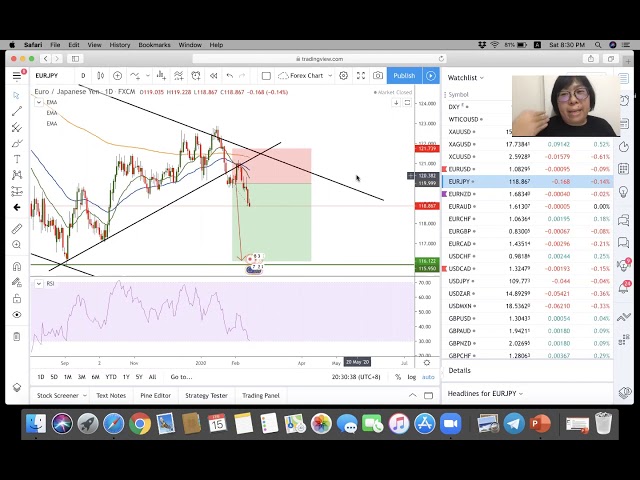
Task: Select the text annotation tool
Action: pyautogui.click(x=17, y=159)
